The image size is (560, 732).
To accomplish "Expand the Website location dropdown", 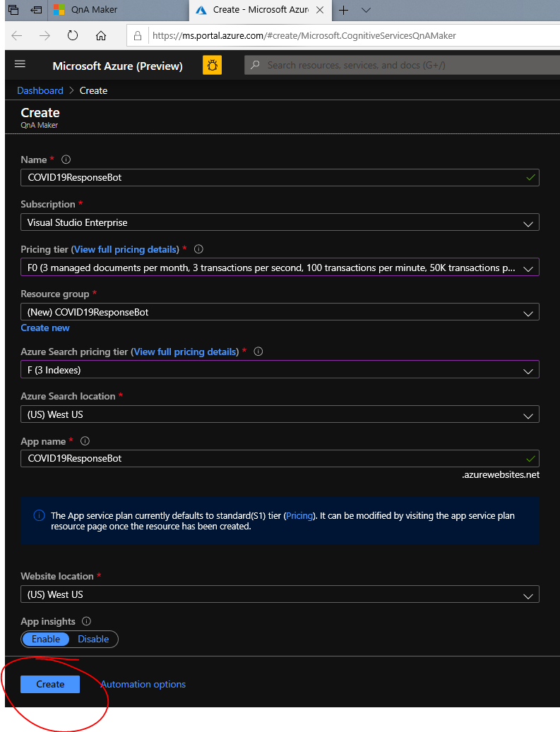I will [280, 594].
